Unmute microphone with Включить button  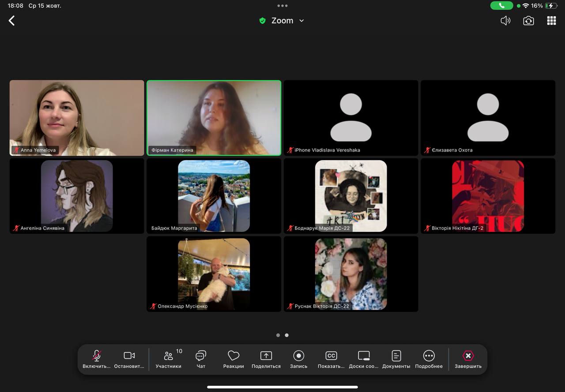(97, 359)
